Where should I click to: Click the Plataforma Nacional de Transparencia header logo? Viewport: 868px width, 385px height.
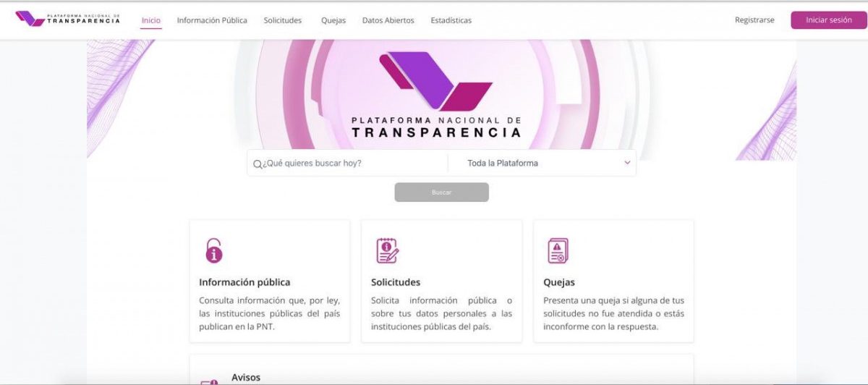click(68, 19)
